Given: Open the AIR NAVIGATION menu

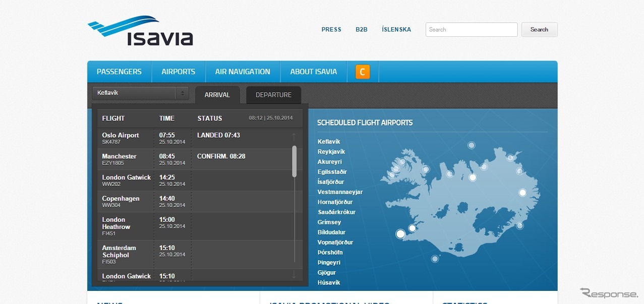Looking at the screenshot, I should (243, 72).
